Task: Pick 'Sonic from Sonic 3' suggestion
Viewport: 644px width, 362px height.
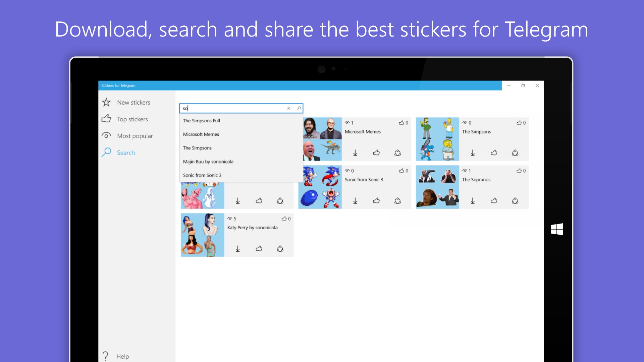Action: pyautogui.click(x=202, y=175)
